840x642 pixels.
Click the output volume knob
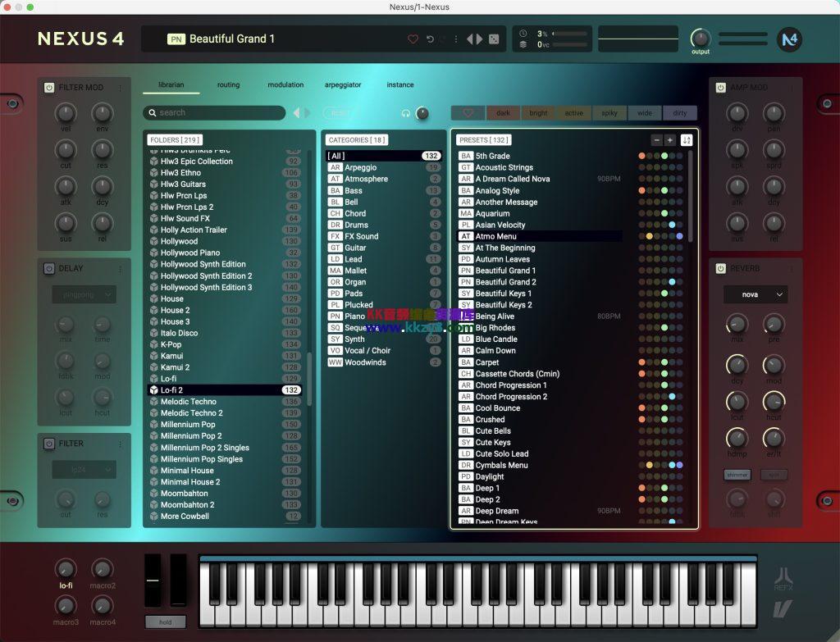[x=700, y=38]
